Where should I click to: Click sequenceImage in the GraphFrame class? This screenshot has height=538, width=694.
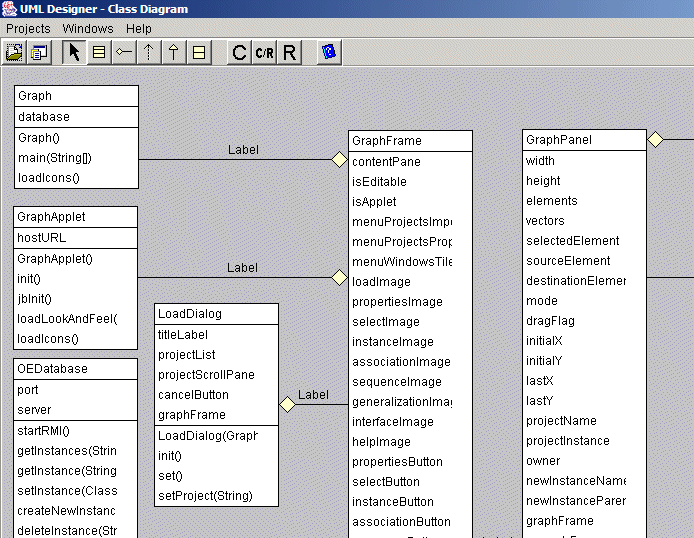[397, 382]
